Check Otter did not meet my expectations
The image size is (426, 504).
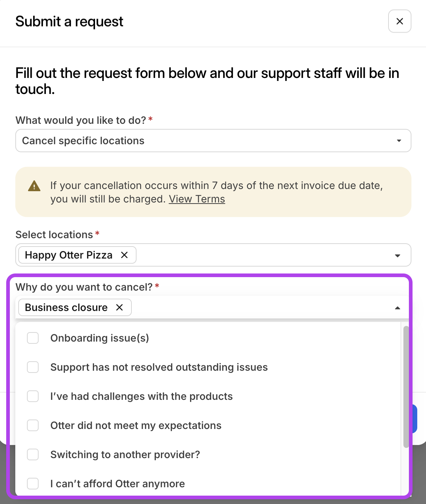[33, 425]
